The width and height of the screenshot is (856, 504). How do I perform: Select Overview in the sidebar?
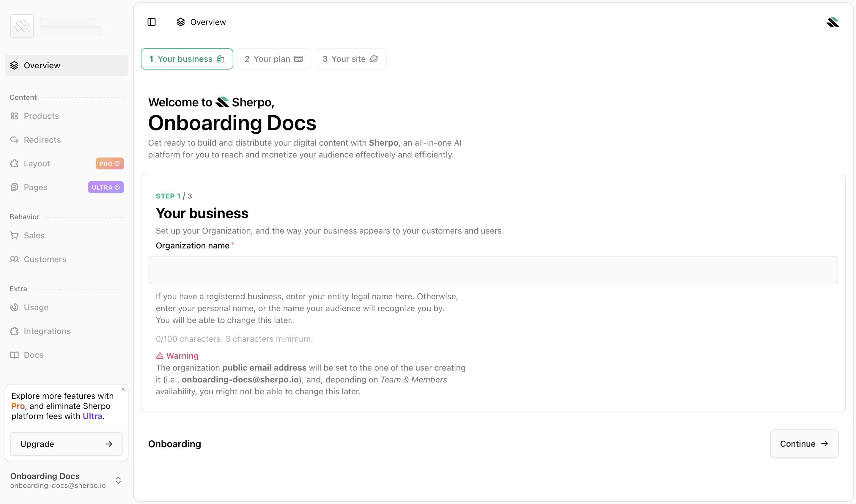[x=42, y=65]
